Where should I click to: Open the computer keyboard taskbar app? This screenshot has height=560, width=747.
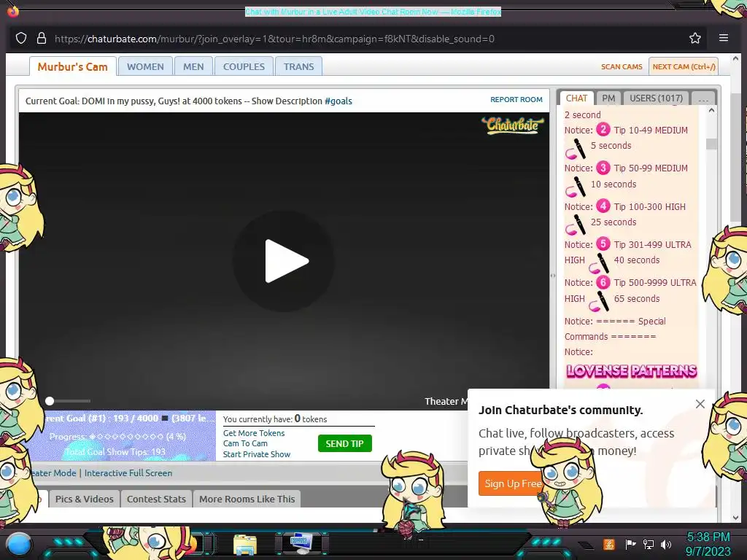301,543
